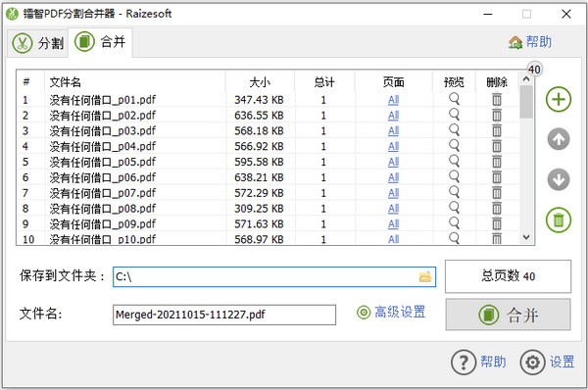The width and height of the screenshot is (588, 390).
Task: Delete 没有任何借口_p09.pdf row via trash icon
Action: point(497,224)
